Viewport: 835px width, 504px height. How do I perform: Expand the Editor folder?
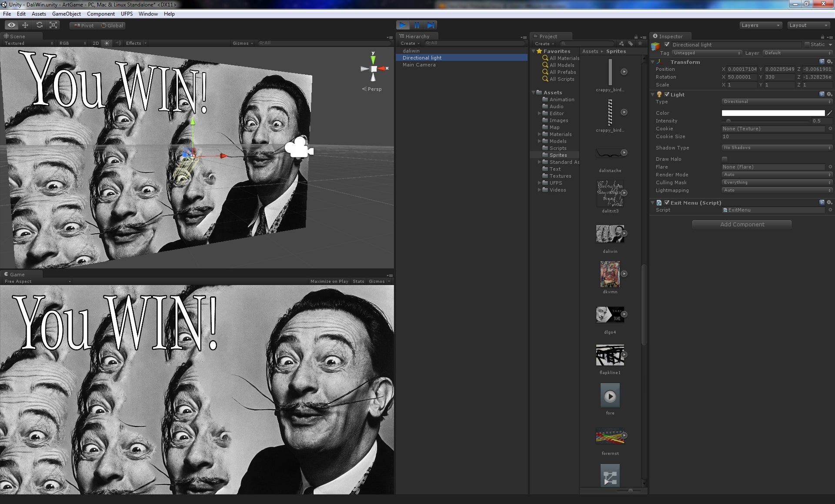[x=540, y=113]
